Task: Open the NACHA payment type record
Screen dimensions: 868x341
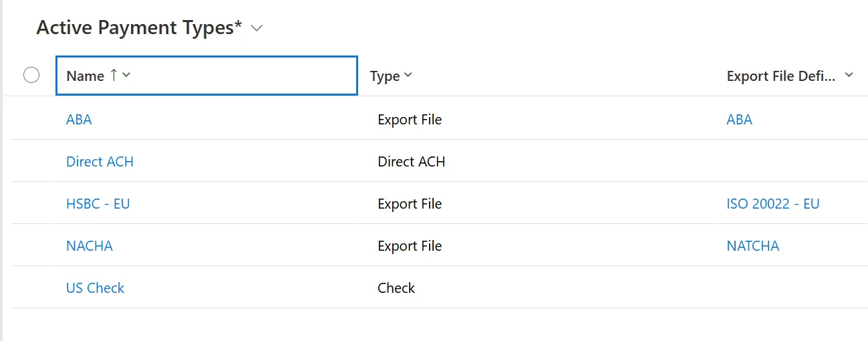Action: click(x=90, y=246)
